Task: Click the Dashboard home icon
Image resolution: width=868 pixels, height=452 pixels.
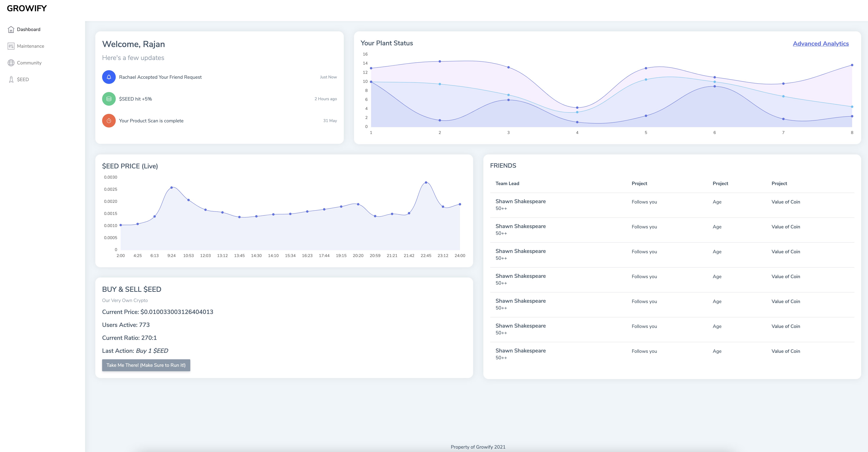Action: tap(11, 29)
